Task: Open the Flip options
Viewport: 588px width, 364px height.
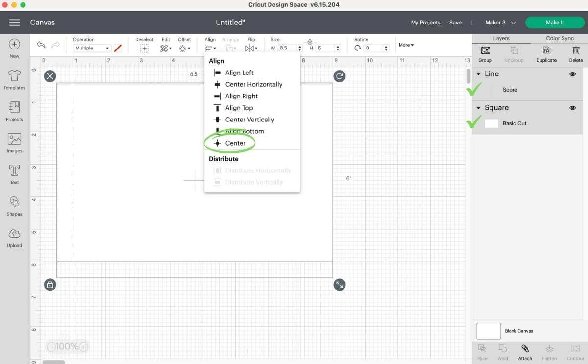Action: tap(251, 48)
